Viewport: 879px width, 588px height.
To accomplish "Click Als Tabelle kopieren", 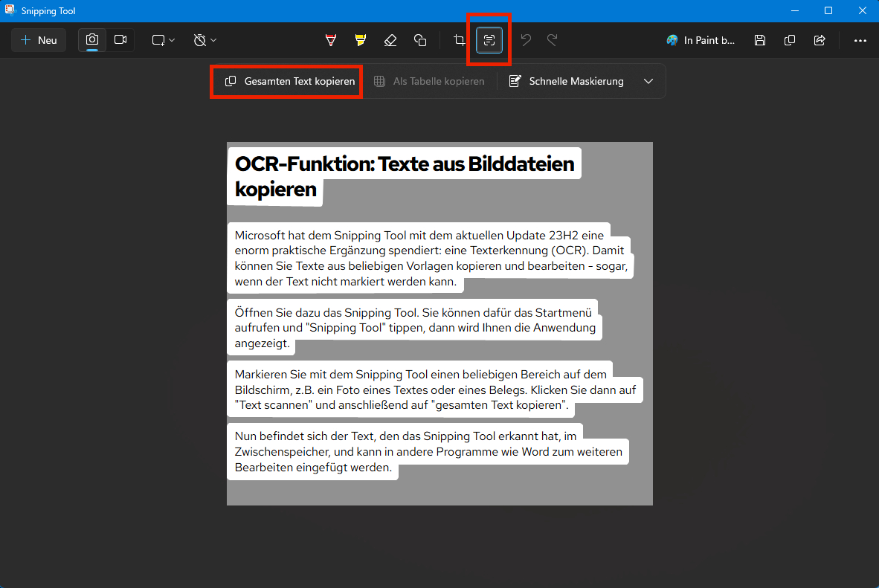I will [429, 81].
